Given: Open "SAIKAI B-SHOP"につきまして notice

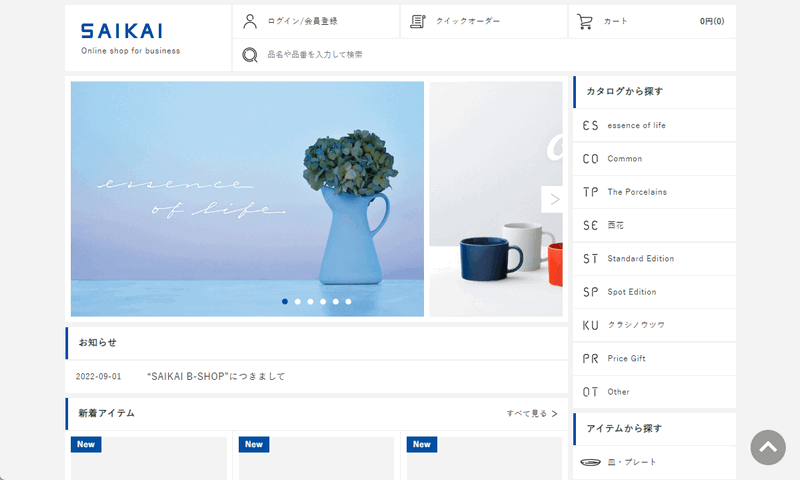Looking at the screenshot, I should pyautogui.click(x=216, y=376).
